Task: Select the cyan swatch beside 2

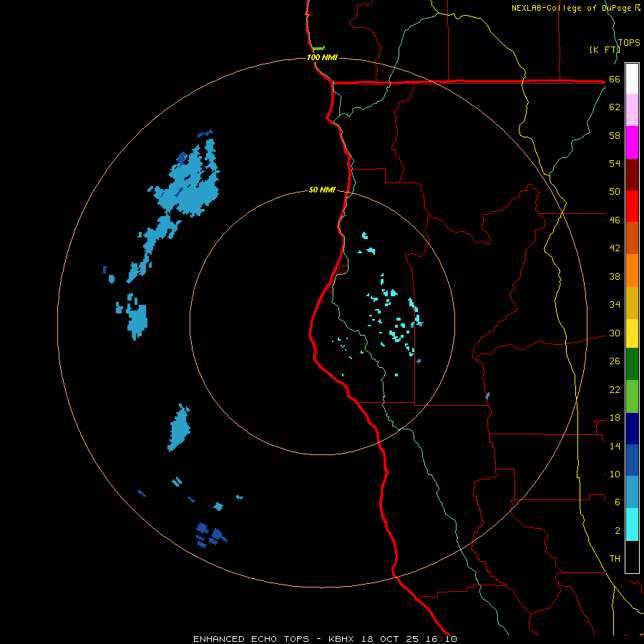Action: point(632,525)
